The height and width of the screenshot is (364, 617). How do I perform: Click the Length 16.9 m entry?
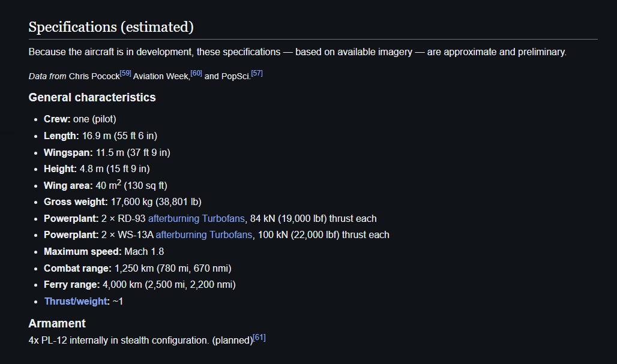(100, 136)
